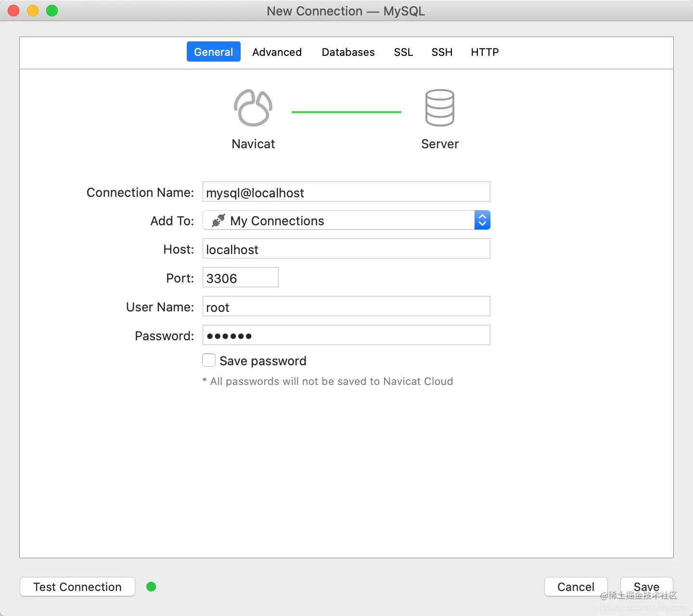Click the Server database icon
This screenshot has height=616, width=693.
point(440,108)
